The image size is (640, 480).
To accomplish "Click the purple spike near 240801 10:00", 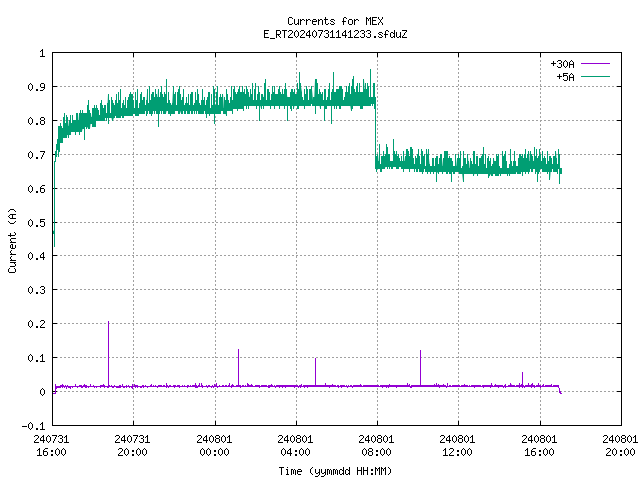I will [420, 367].
